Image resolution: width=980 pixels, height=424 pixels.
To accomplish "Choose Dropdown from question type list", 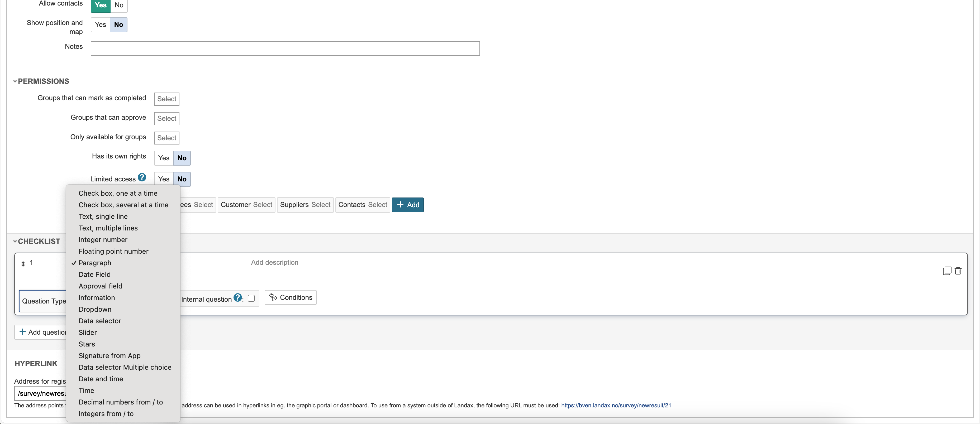I will click(x=95, y=309).
